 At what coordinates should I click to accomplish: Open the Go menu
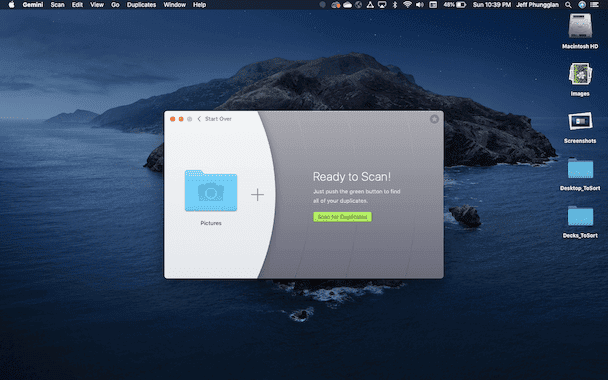[115, 5]
